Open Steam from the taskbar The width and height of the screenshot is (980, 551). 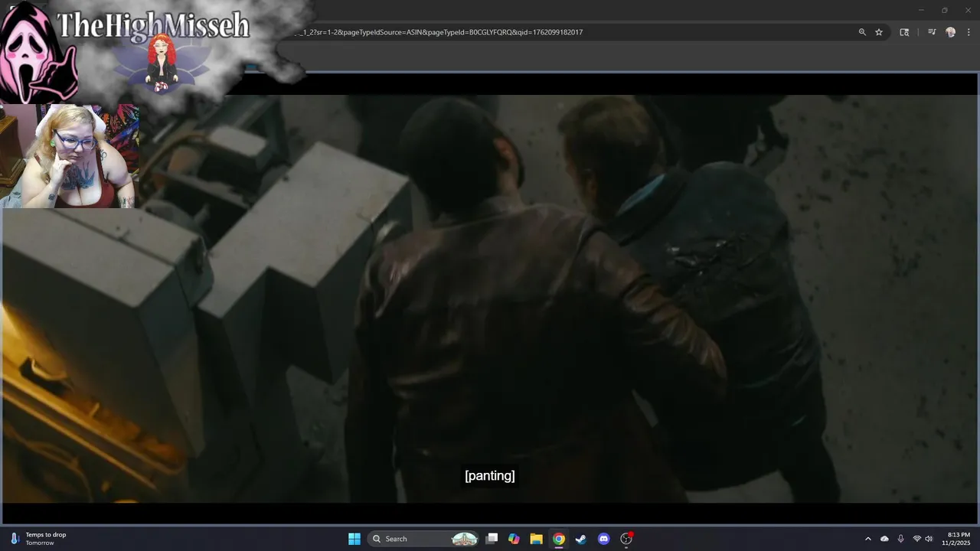[581, 539]
